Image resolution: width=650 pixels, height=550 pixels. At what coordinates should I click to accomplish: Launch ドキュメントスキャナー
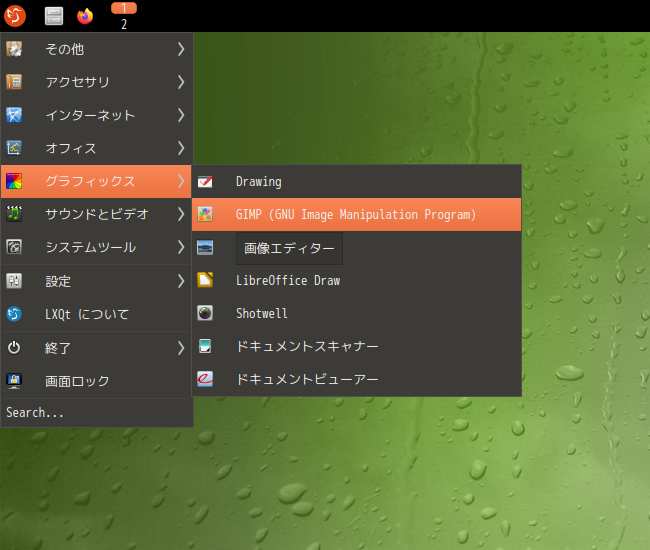click(357, 346)
